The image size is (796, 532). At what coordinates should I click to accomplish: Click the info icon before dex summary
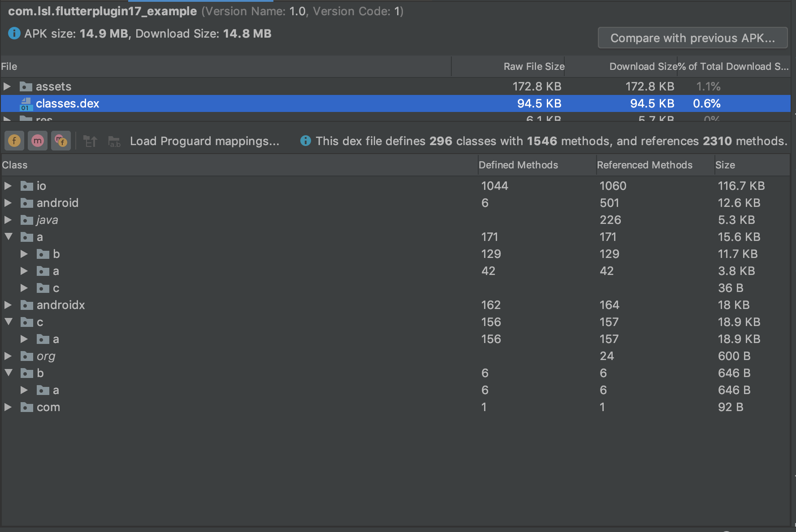click(x=306, y=141)
